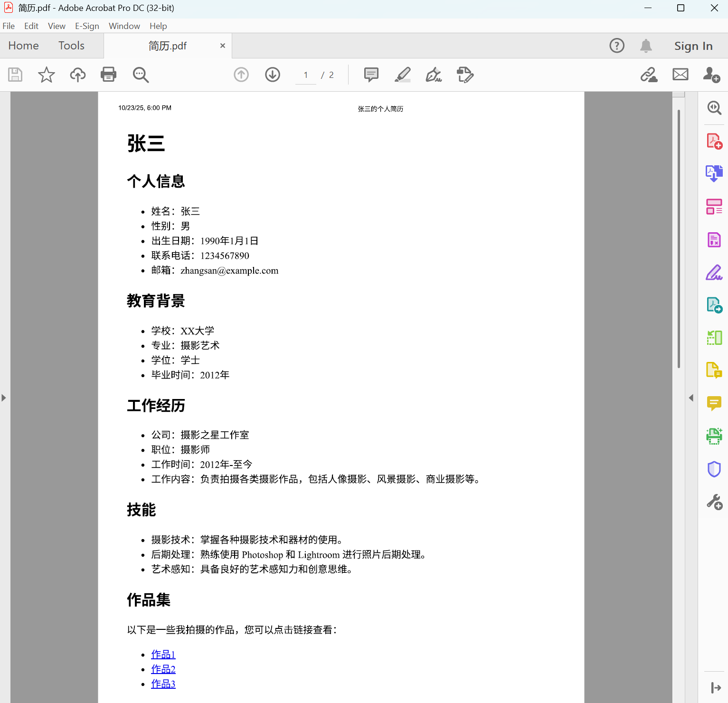Click the Print file icon

point(108,75)
